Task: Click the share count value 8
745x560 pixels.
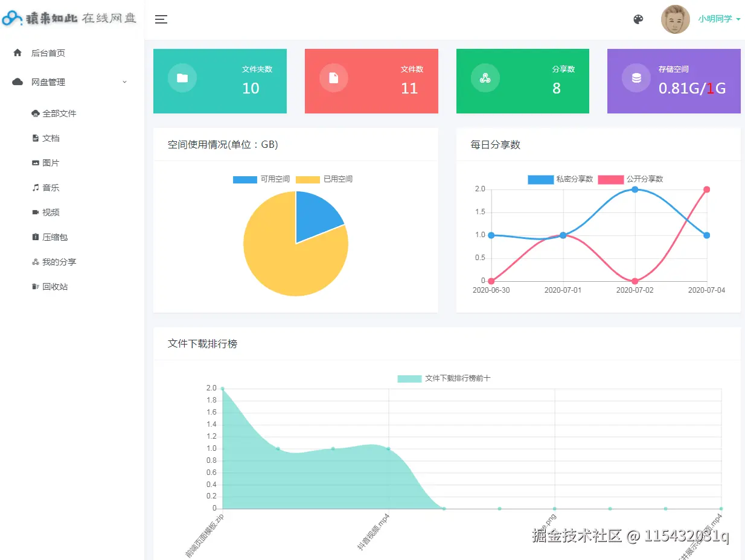Action: click(x=557, y=89)
